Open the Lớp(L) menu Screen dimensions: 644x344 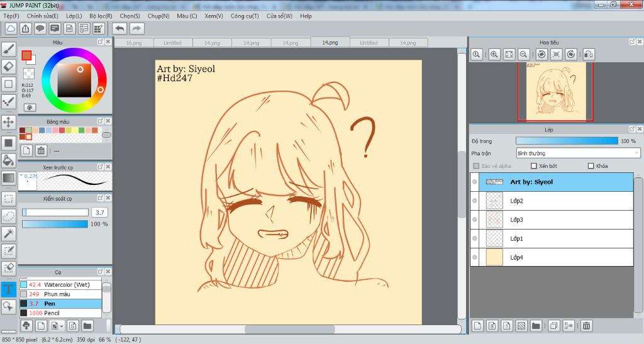tap(74, 16)
